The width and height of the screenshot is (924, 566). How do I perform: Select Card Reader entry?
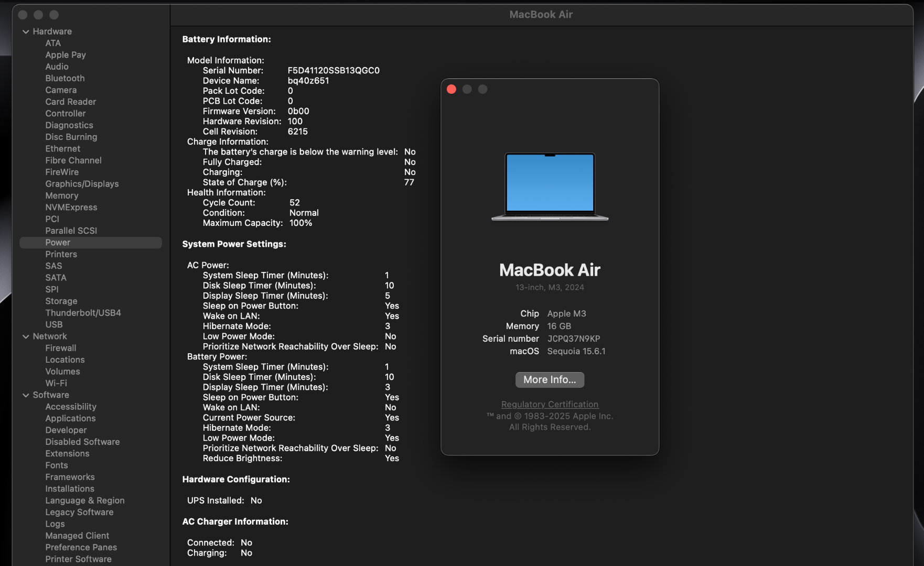pyautogui.click(x=71, y=102)
